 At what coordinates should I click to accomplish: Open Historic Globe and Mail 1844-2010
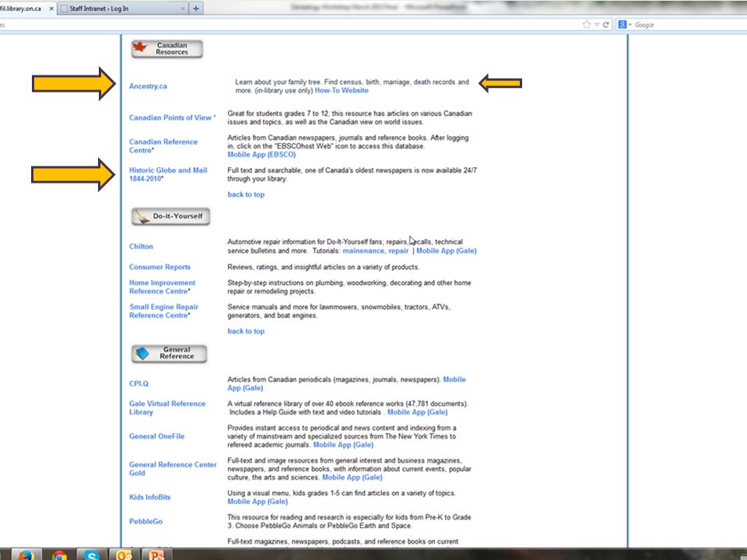(168, 174)
